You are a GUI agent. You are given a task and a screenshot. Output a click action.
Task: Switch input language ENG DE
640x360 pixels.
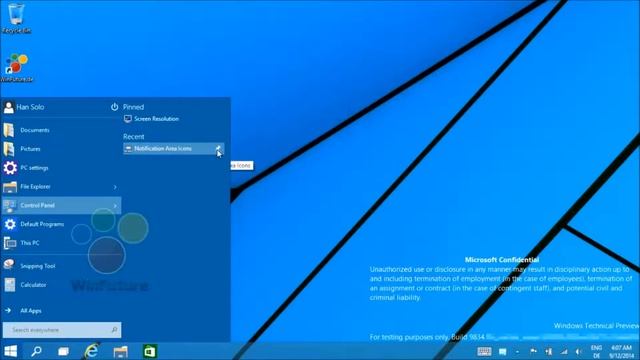(x=596, y=351)
